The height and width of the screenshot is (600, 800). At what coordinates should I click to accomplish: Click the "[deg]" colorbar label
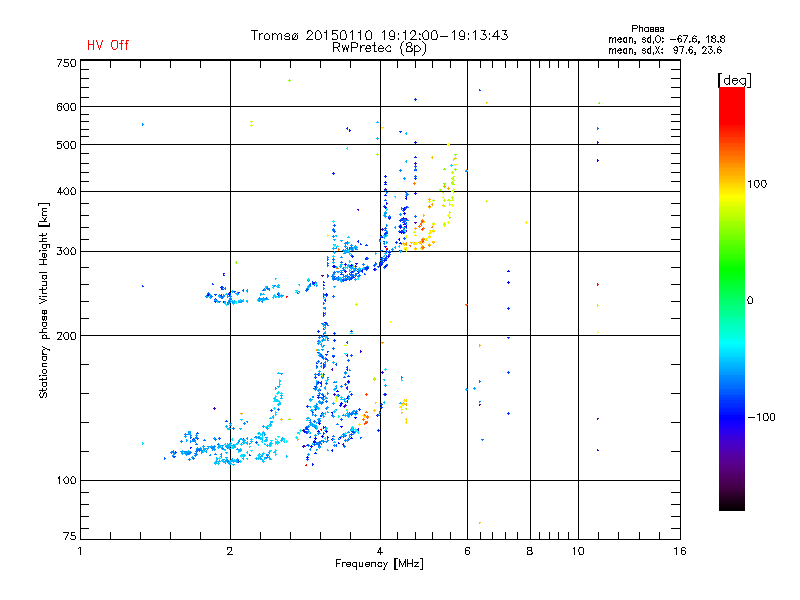(734, 80)
